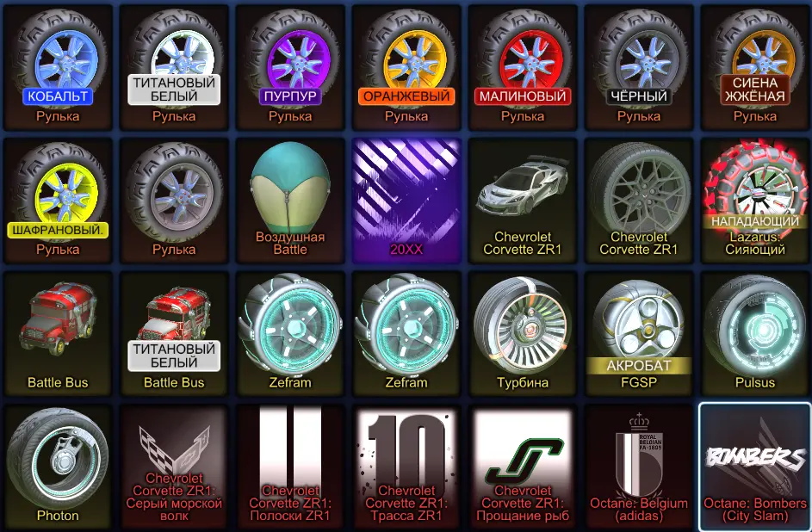Pick the FGSP wheel with Акробат tag
Viewport: 812px width, 532px height.
[x=639, y=333]
